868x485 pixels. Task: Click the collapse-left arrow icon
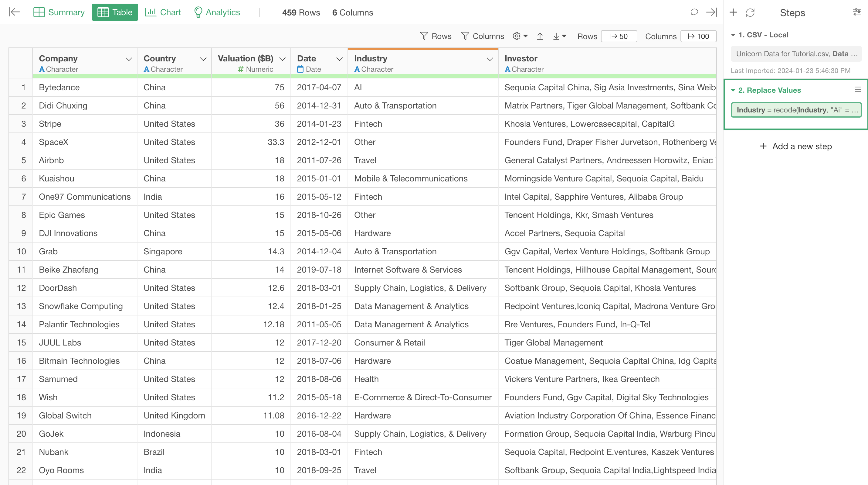coord(14,12)
